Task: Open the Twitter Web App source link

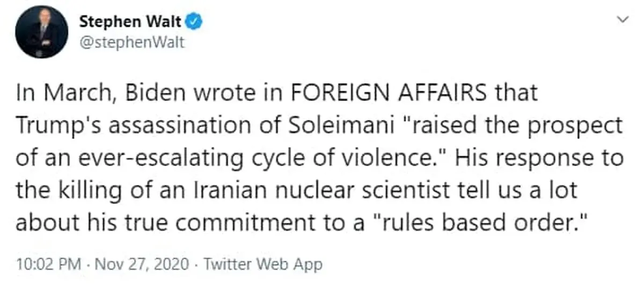Action: point(264,264)
